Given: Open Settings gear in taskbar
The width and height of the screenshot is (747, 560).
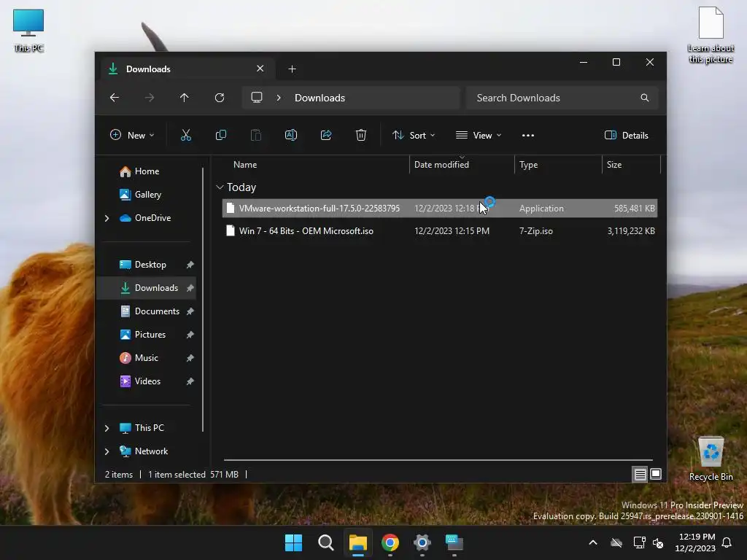Looking at the screenshot, I should (422, 542).
